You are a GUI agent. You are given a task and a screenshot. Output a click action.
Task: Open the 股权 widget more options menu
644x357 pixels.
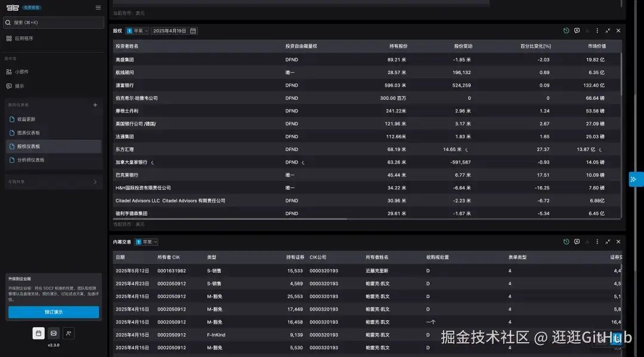coord(597,30)
